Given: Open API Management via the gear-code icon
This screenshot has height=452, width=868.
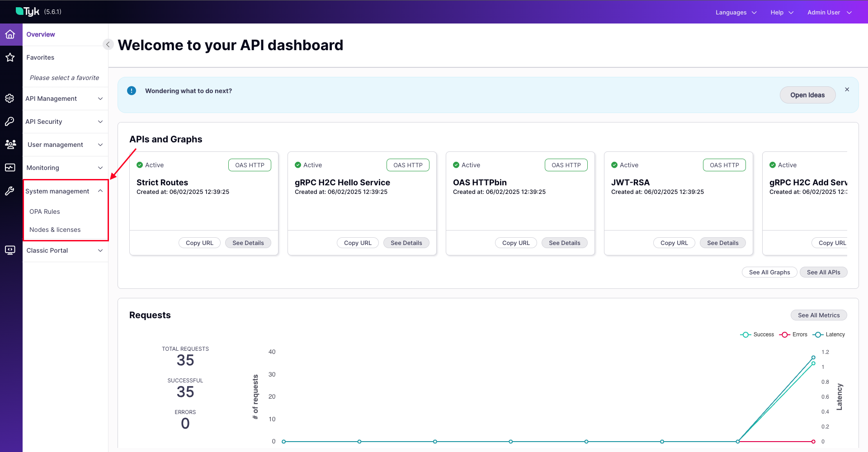Looking at the screenshot, I should (10, 98).
